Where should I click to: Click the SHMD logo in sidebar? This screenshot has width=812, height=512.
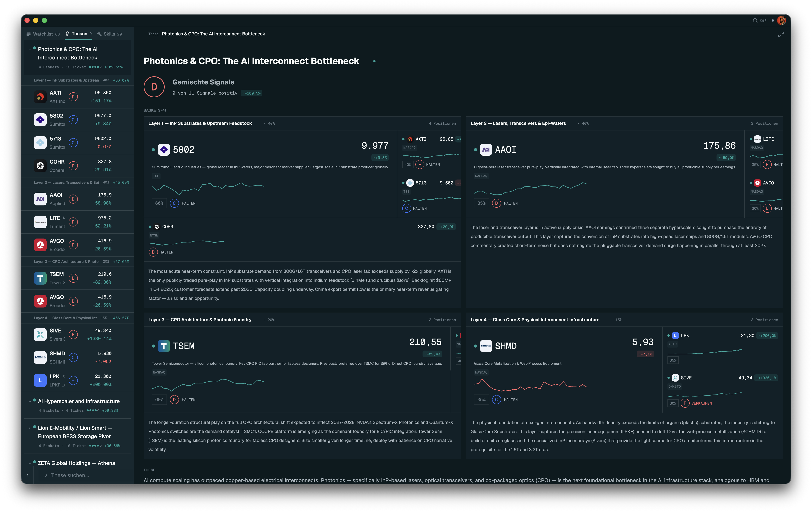40,357
